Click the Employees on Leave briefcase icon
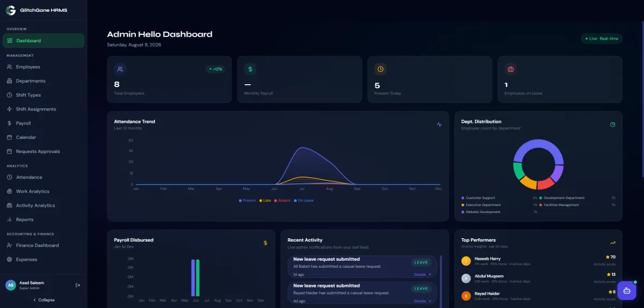This screenshot has width=644, height=308. tap(511, 69)
